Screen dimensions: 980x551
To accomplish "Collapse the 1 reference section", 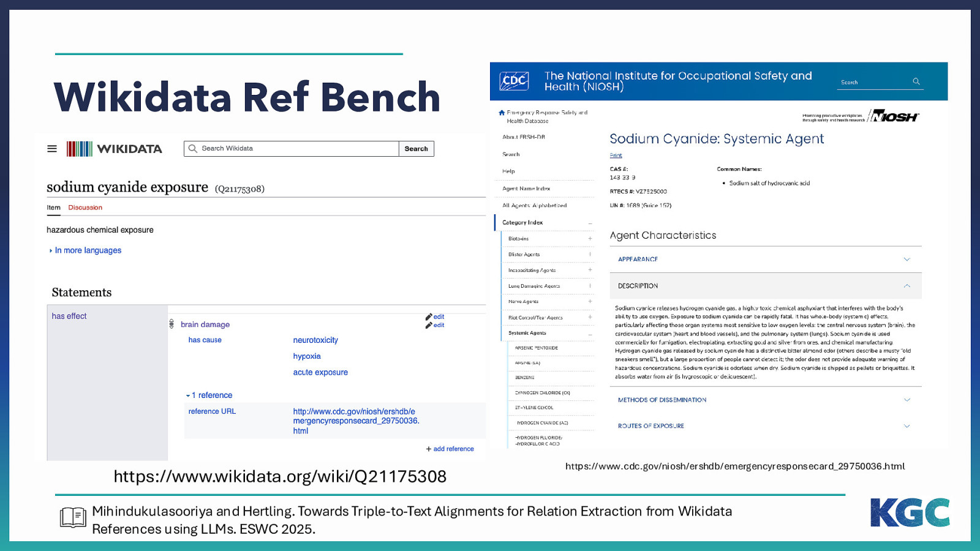I will coord(209,395).
